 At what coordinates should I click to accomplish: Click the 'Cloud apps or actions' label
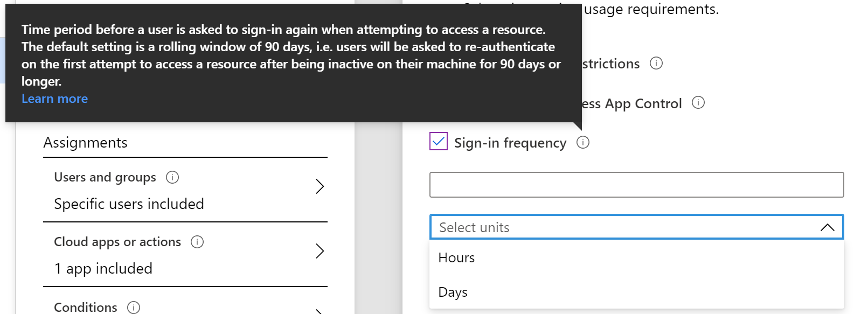[x=117, y=242]
